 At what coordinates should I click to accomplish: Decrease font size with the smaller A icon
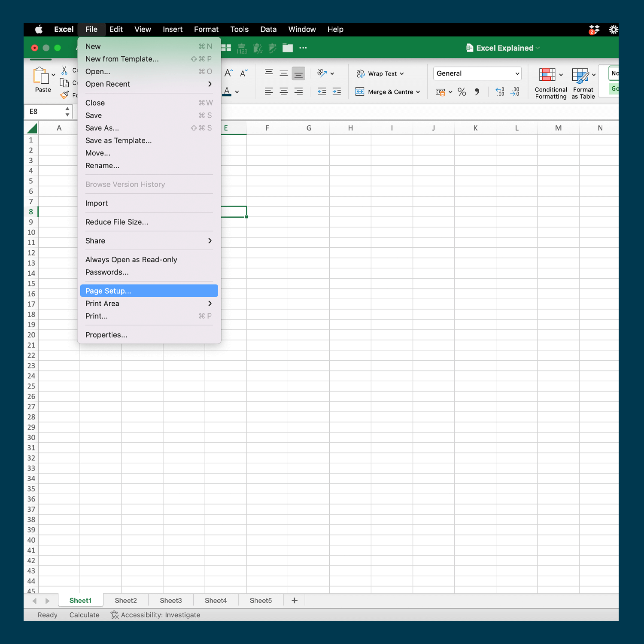(x=243, y=73)
